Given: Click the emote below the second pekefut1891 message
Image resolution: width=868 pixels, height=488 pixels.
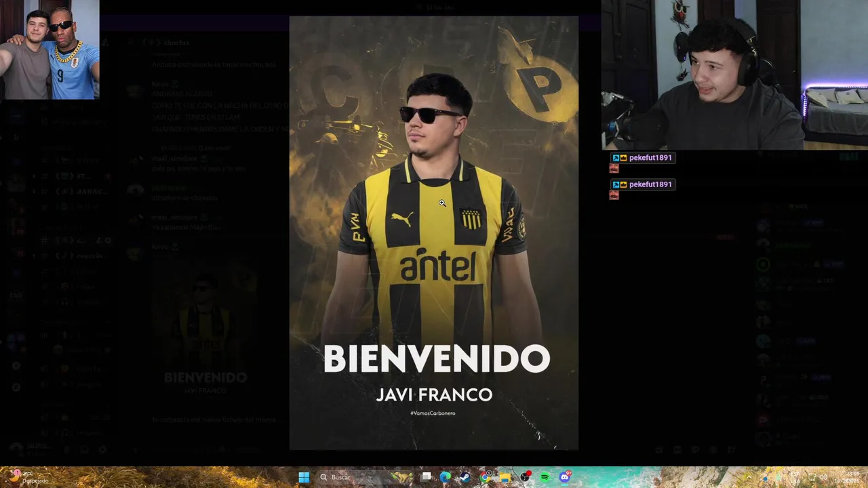Looking at the screenshot, I should pos(614,195).
